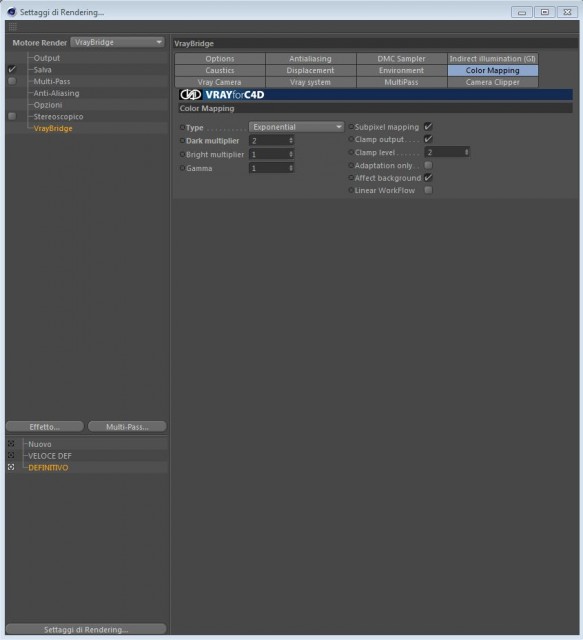The height and width of the screenshot is (640, 583).
Task: Select Output in the settings tree
Action: (47, 58)
